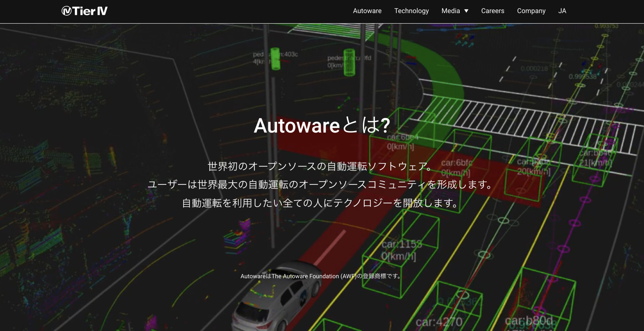
Task: Open the Autoware nav link
Action: point(367,11)
